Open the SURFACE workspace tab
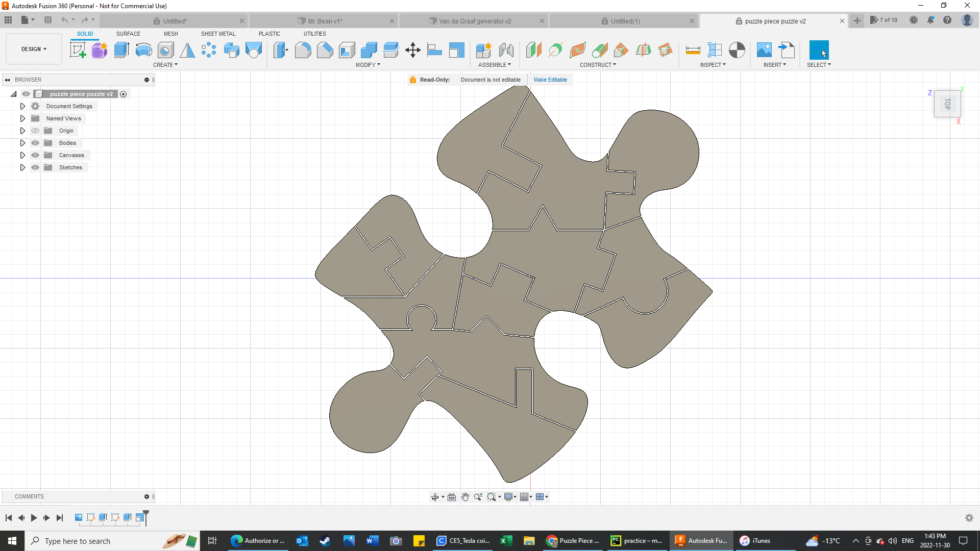980x551 pixels. (128, 34)
